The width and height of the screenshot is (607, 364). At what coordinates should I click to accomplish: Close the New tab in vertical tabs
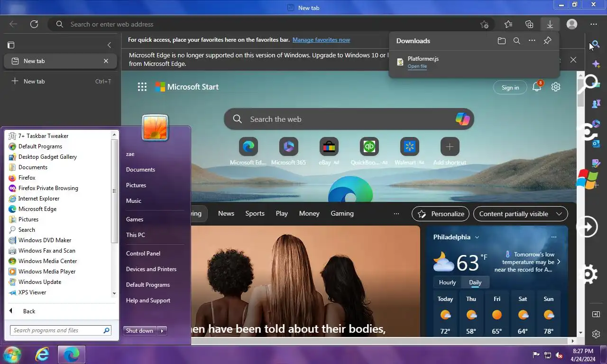pyautogui.click(x=106, y=61)
